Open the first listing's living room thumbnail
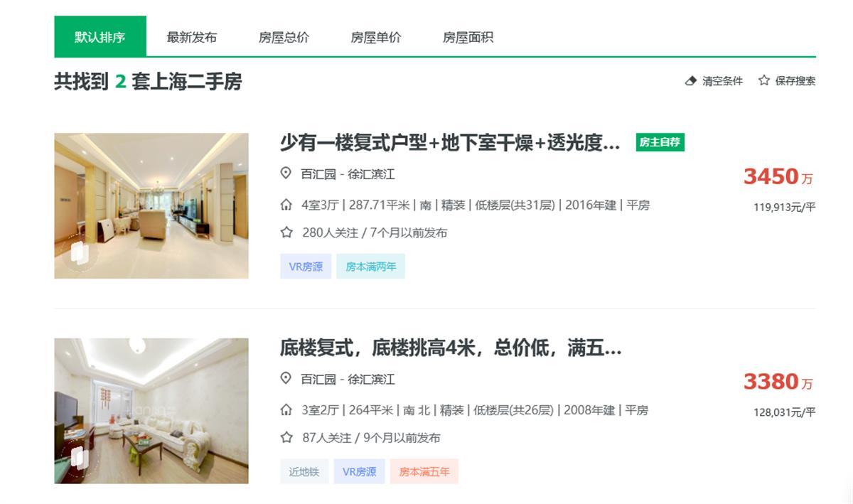 (151, 206)
